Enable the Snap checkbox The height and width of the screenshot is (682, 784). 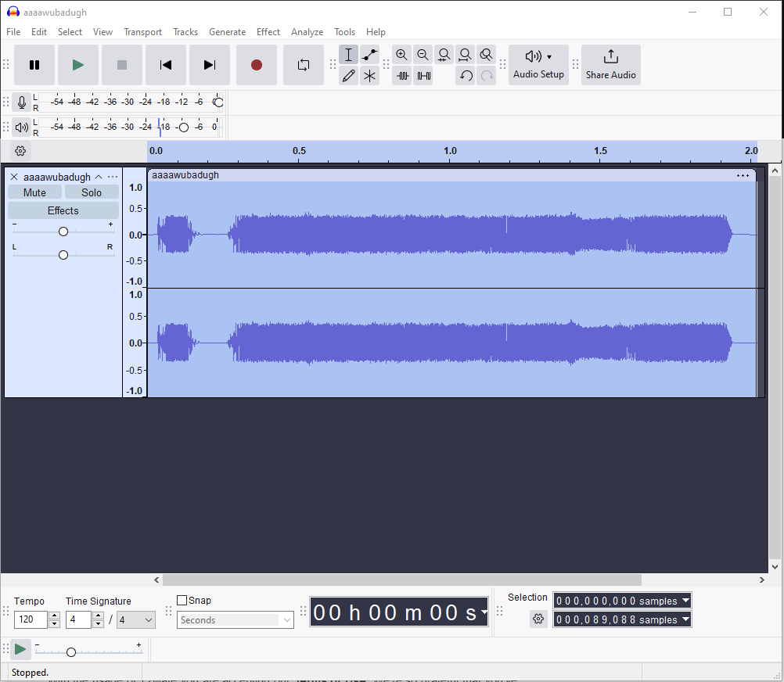pos(182,601)
